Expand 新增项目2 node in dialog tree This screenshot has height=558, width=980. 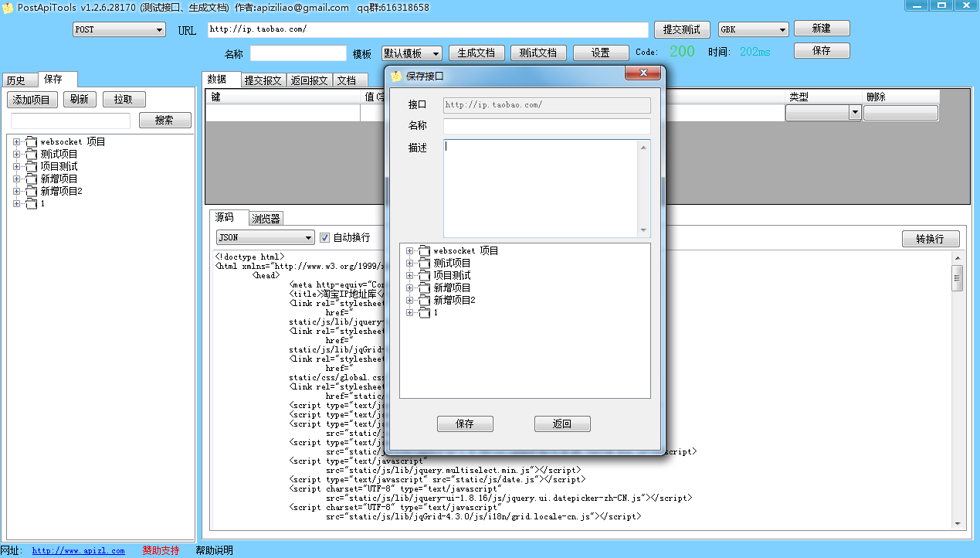click(410, 301)
